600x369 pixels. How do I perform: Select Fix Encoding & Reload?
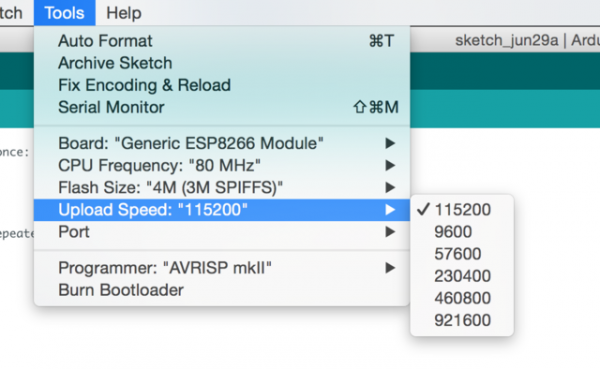(222, 85)
